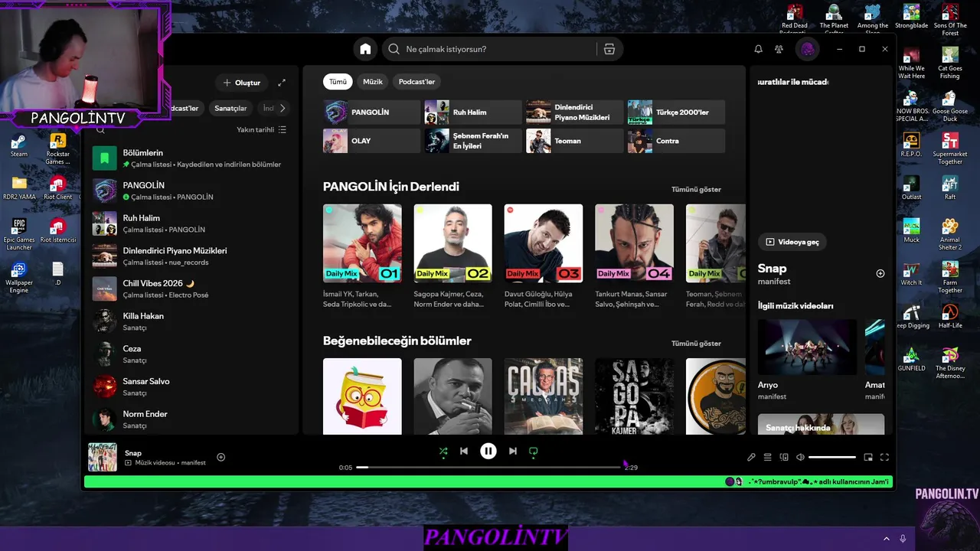Adjust the volume slider
The width and height of the screenshot is (980, 551).
(x=832, y=457)
